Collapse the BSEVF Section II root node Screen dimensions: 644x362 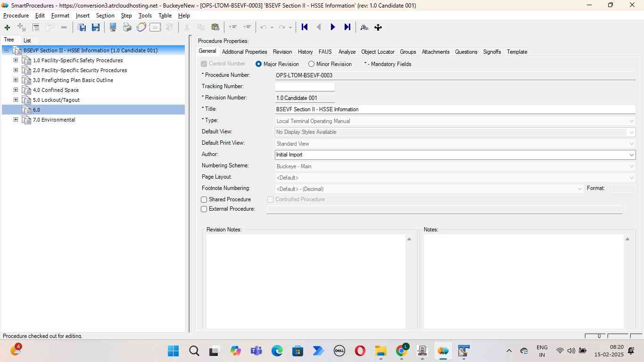(7, 50)
